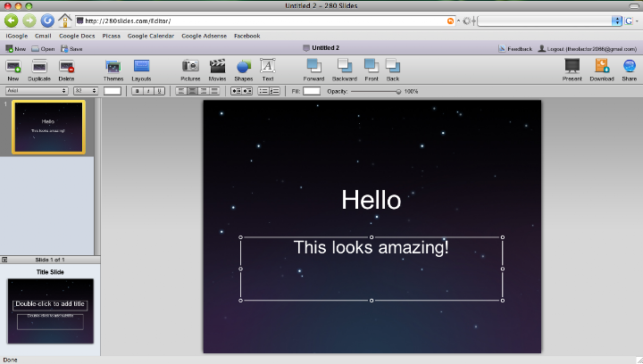
Task: Send object to Back
Action: pyautogui.click(x=393, y=70)
